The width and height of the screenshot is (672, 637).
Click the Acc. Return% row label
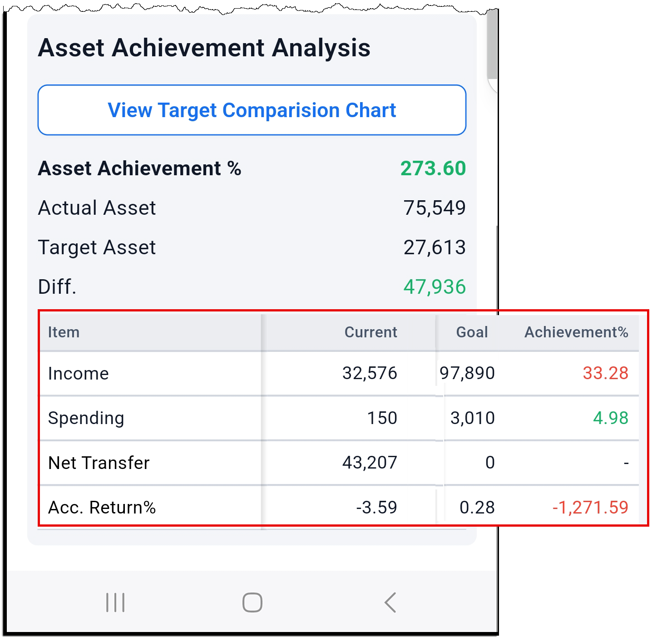tap(102, 507)
